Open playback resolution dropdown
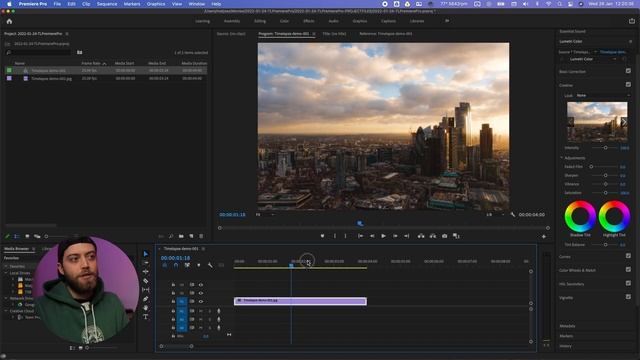The height and width of the screenshot is (360, 640). click(495, 215)
